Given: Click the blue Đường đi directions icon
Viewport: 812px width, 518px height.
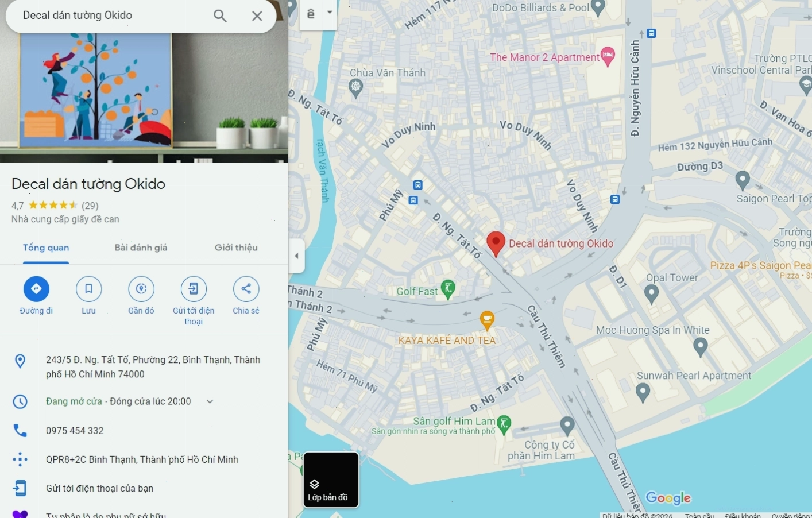Looking at the screenshot, I should [x=36, y=289].
